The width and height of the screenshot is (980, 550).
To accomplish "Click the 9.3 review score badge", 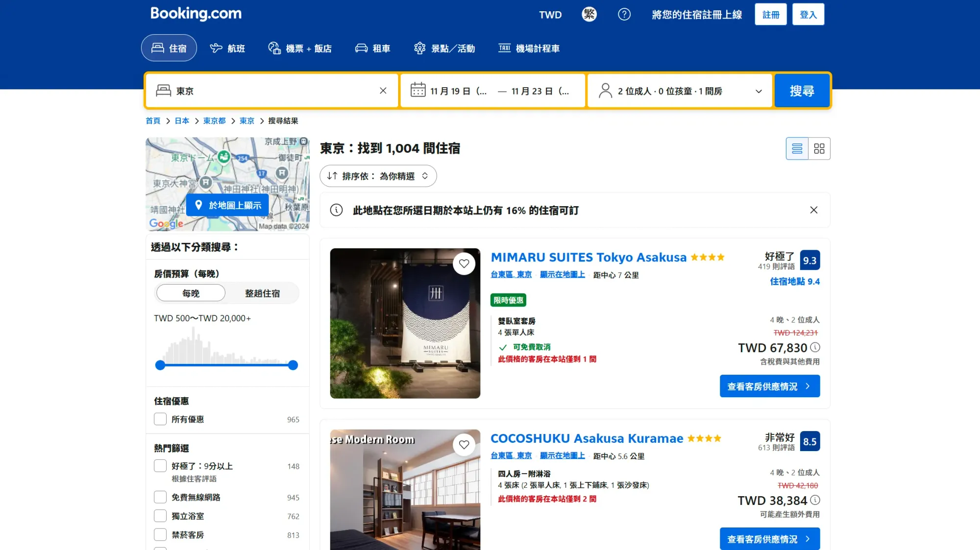I will [809, 260].
